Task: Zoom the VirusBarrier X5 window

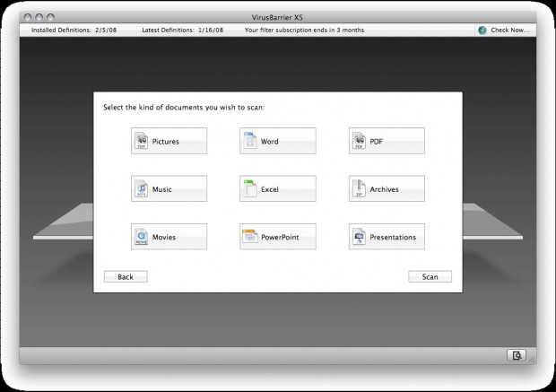Action: click(x=51, y=17)
